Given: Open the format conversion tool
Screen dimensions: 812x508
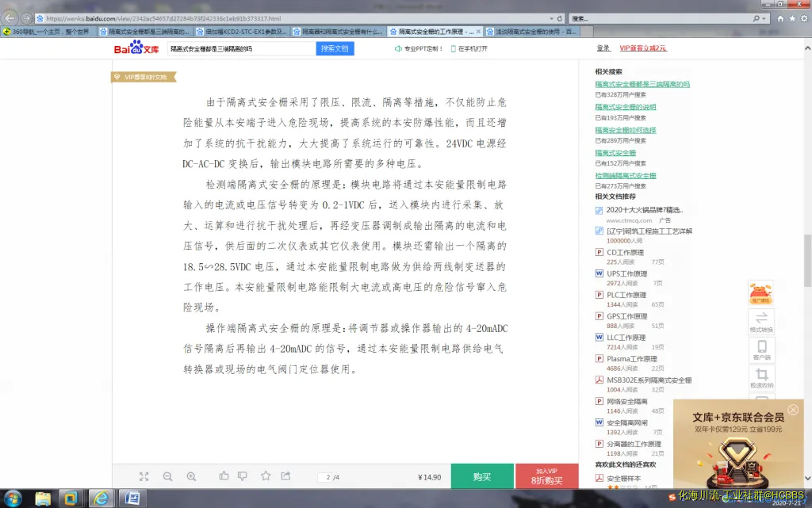Looking at the screenshot, I should coord(761,321).
